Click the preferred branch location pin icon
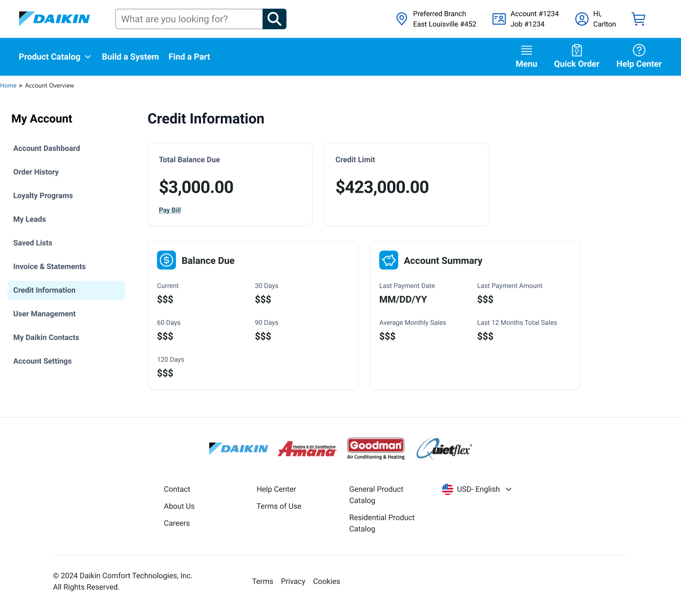 [402, 19]
